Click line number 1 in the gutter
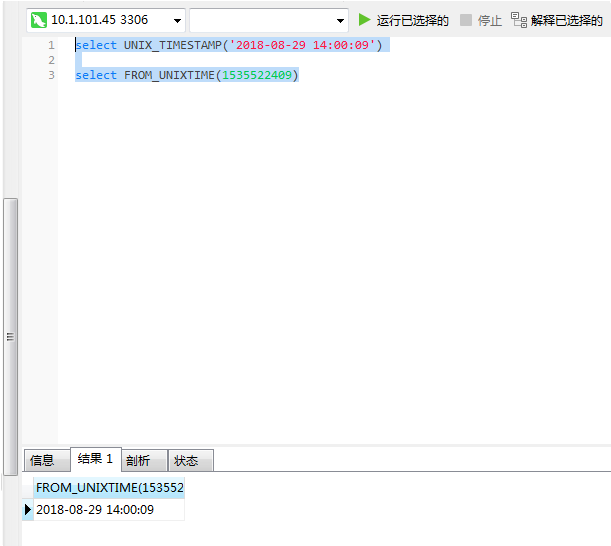Screen dimensions: 611x546 point(51,45)
